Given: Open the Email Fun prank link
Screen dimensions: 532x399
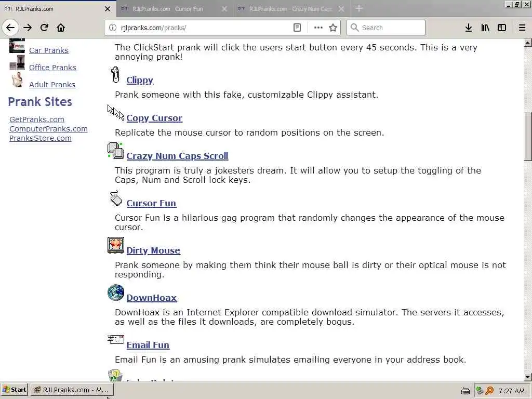Looking at the screenshot, I should point(148,345).
